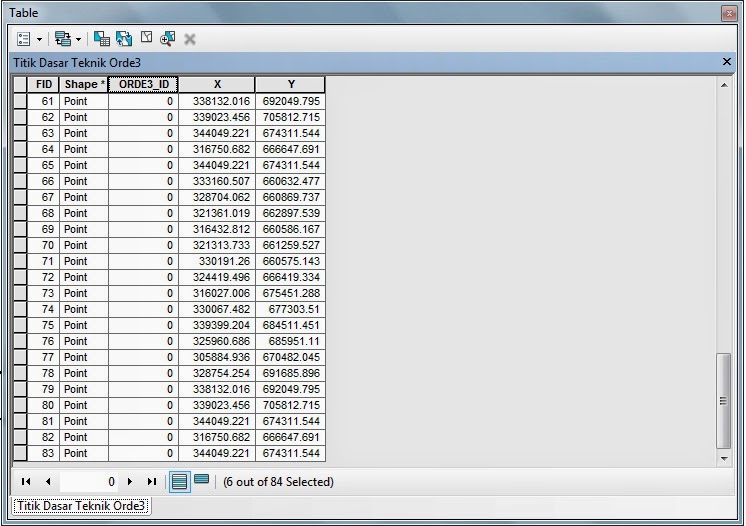This screenshot has width=746, height=526.
Task: Expand the Table Options dropdown arrow
Action: pyautogui.click(x=39, y=39)
